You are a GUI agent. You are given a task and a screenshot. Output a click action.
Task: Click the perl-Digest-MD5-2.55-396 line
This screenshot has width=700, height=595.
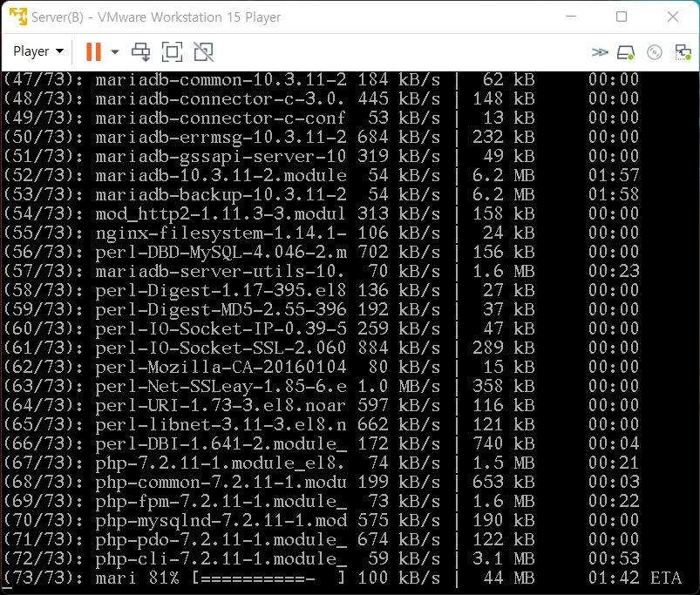322,309
